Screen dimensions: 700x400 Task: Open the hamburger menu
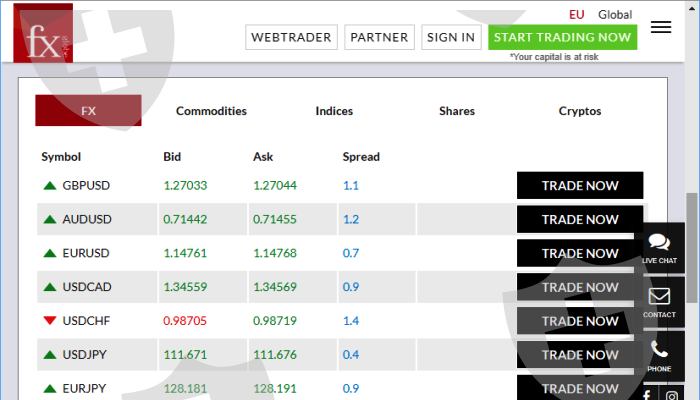(x=660, y=27)
